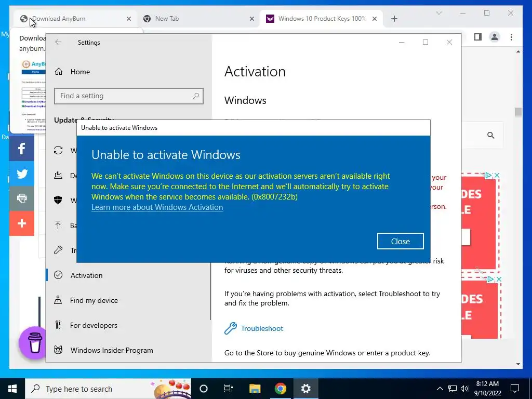The image size is (532, 399).
Task: Click AdChoices icon on upper ad
Action: [x=488, y=176]
